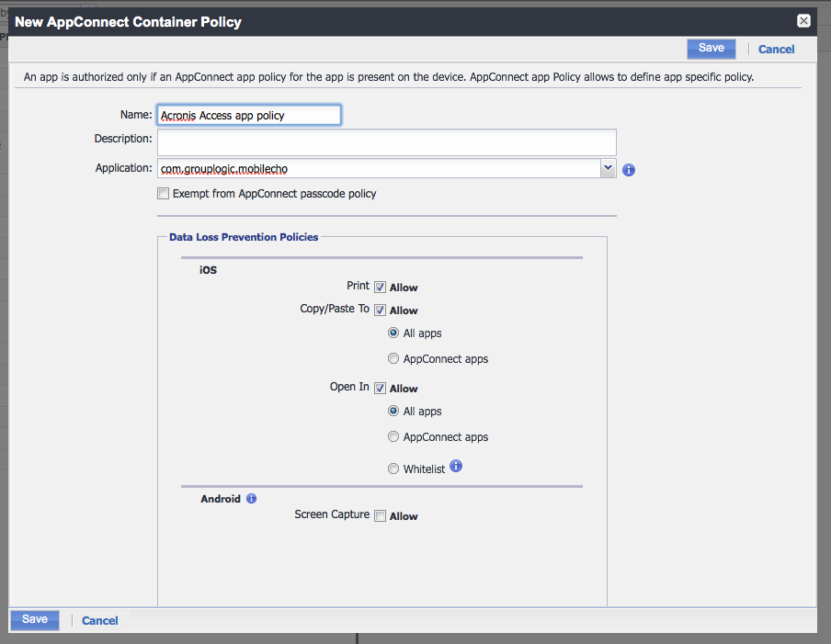The image size is (831, 644).
Task: Close the New AppConnect Container Policy dialog
Action: [803, 21]
